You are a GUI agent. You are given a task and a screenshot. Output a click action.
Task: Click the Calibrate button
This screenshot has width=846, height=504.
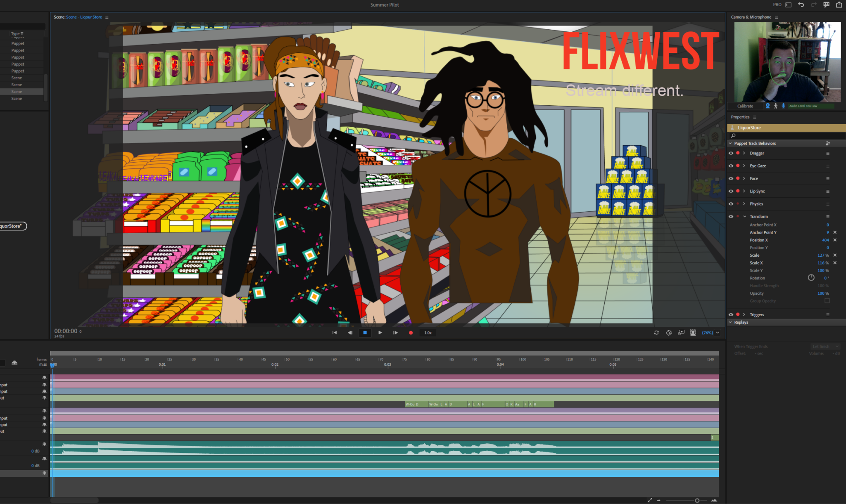pos(745,106)
